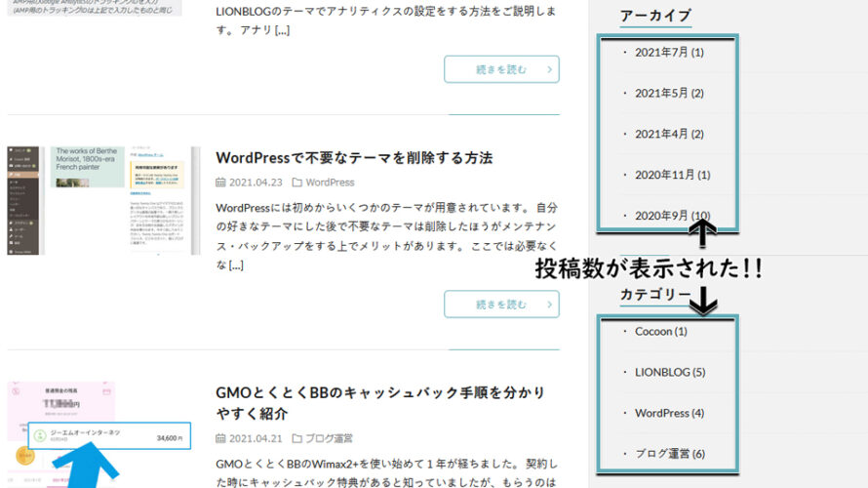
Task: Click folder icon beside WordPress tag
Action: (x=296, y=183)
